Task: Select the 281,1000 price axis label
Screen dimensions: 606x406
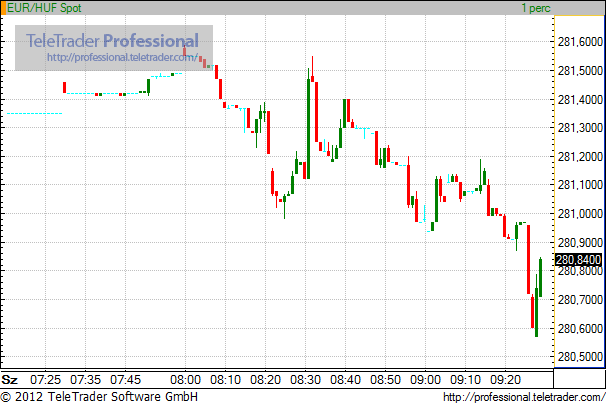Action: [580, 185]
